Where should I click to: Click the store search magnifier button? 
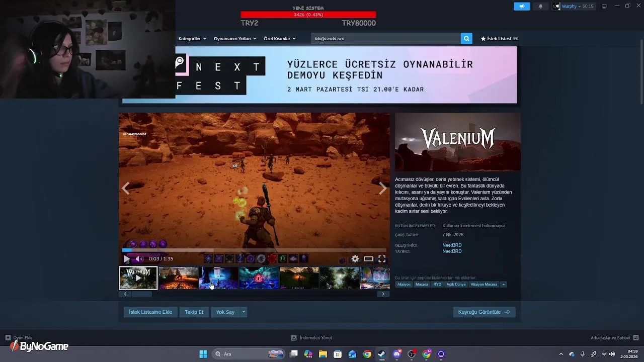pos(466,39)
